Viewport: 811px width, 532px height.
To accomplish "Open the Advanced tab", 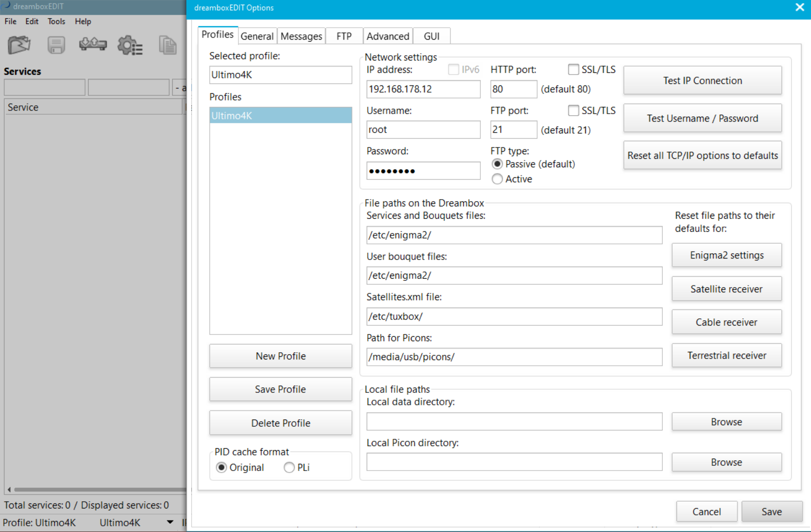I will (x=388, y=36).
